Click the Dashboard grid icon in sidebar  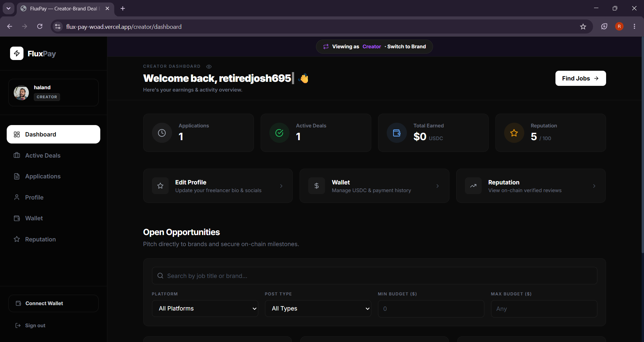[17, 134]
